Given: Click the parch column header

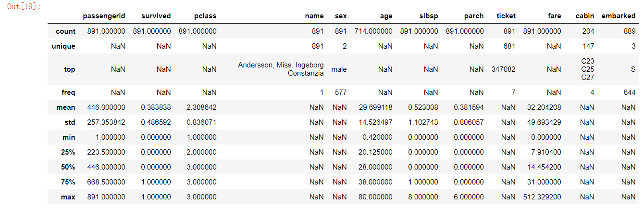Looking at the screenshot, I should click(473, 16).
